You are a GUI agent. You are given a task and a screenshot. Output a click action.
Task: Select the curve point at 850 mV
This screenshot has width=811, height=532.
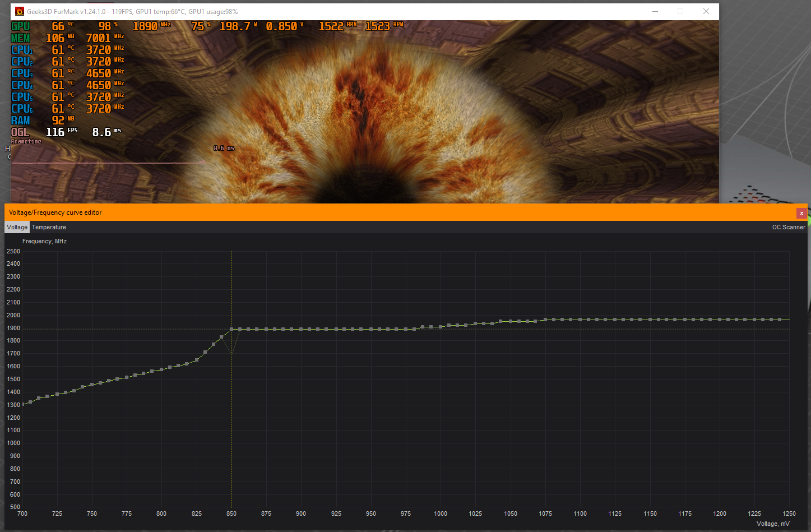point(231,329)
